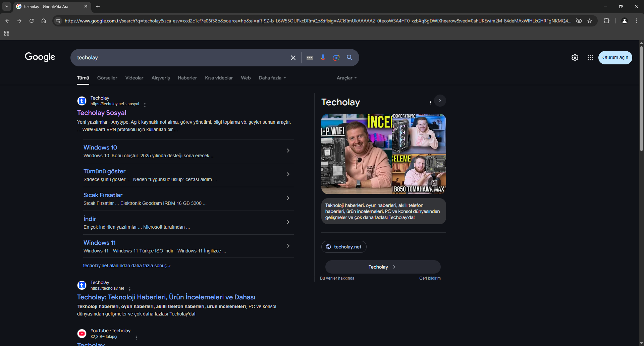
Task: Open the Araçlar tools dropdown
Action: [347, 78]
